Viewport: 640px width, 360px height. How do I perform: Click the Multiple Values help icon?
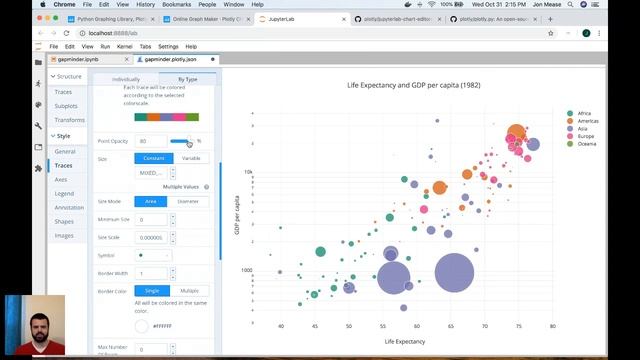coord(207,187)
